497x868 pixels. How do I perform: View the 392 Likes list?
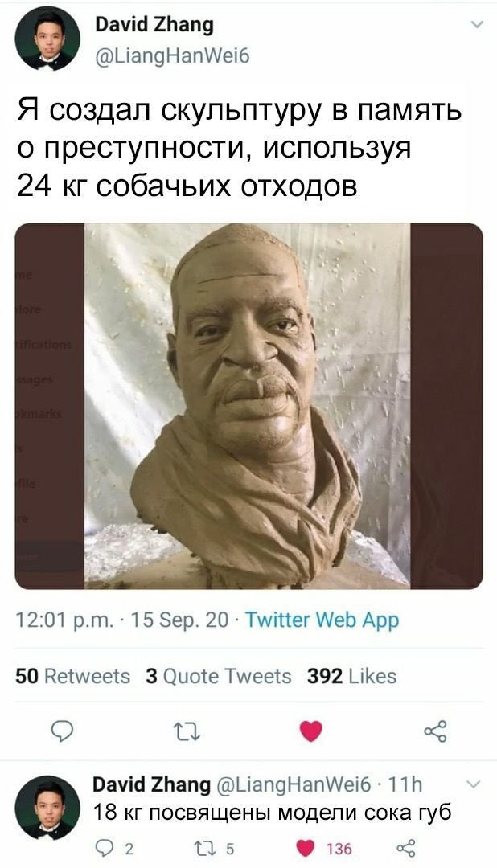pyautogui.click(x=351, y=676)
